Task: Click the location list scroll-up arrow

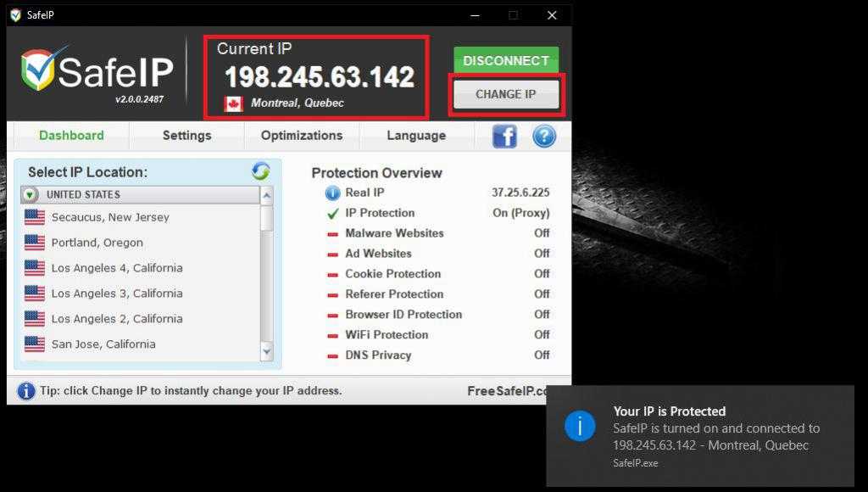Action: pyautogui.click(x=267, y=196)
